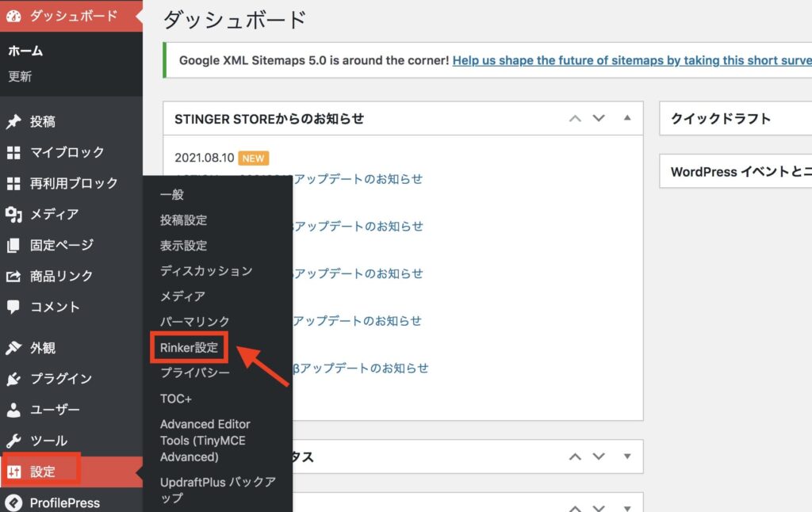Click the Plugins plug icon
The image size is (812, 512).
click(x=14, y=379)
